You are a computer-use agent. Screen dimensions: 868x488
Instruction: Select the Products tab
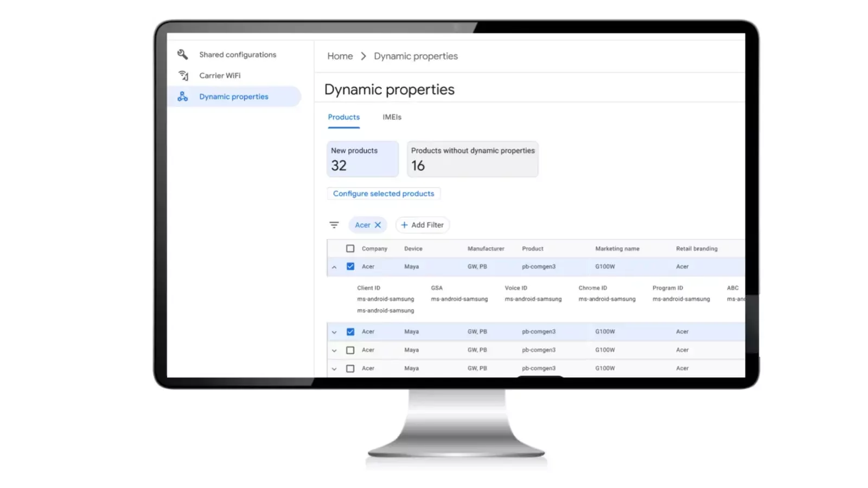343,117
